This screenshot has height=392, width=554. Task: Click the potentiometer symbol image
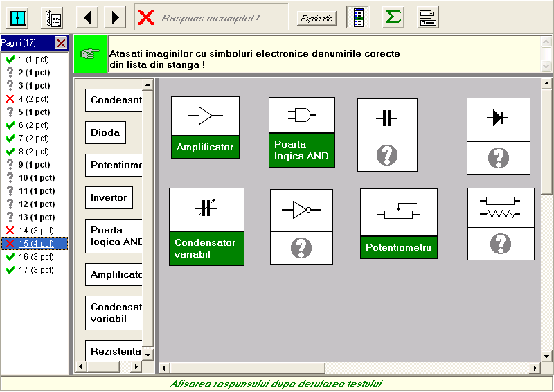pos(399,212)
